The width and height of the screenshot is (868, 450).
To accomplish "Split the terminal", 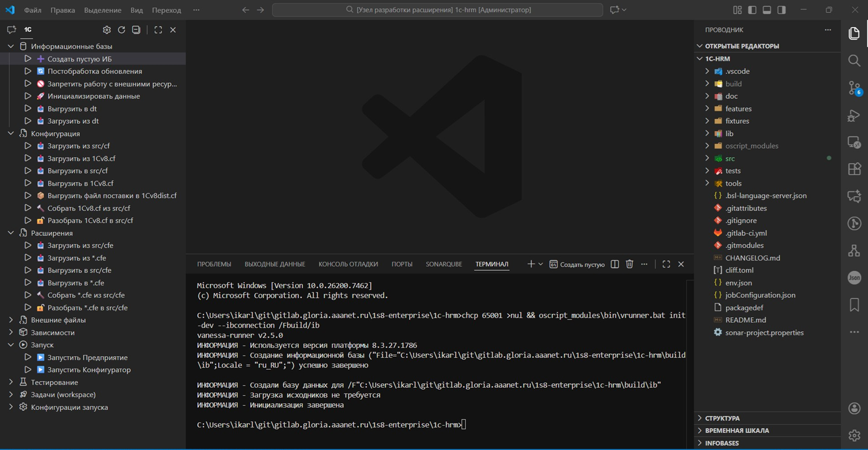I will click(615, 264).
